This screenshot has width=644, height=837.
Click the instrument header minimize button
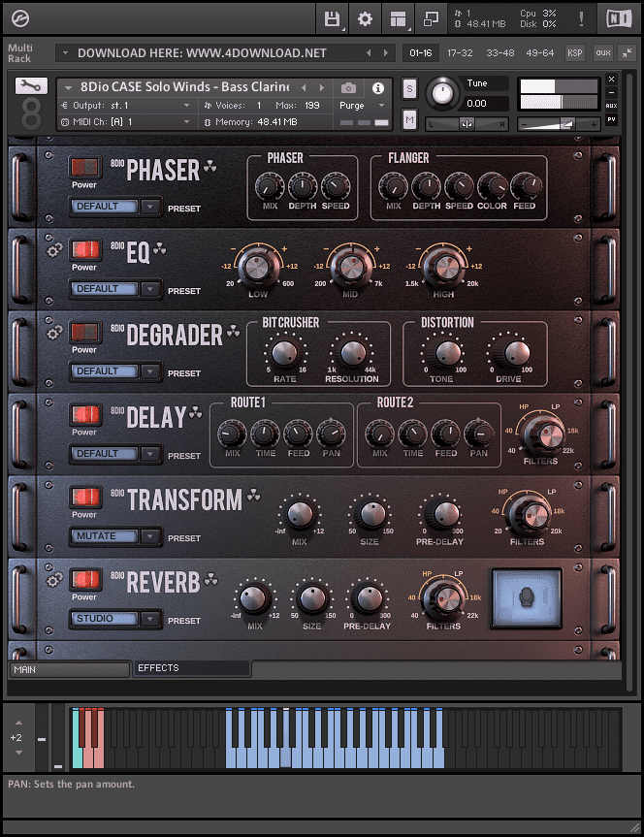click(x=611, y=92)
